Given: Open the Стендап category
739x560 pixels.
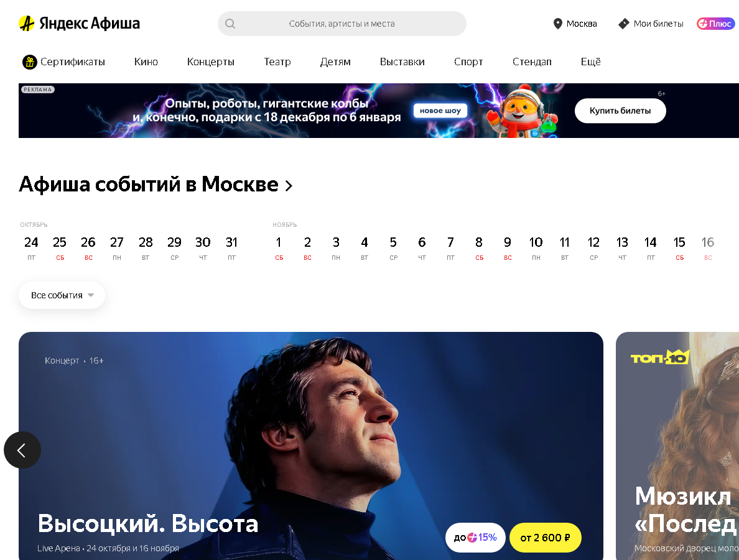Looking at the screenshot, I should (x=532, y=62).
